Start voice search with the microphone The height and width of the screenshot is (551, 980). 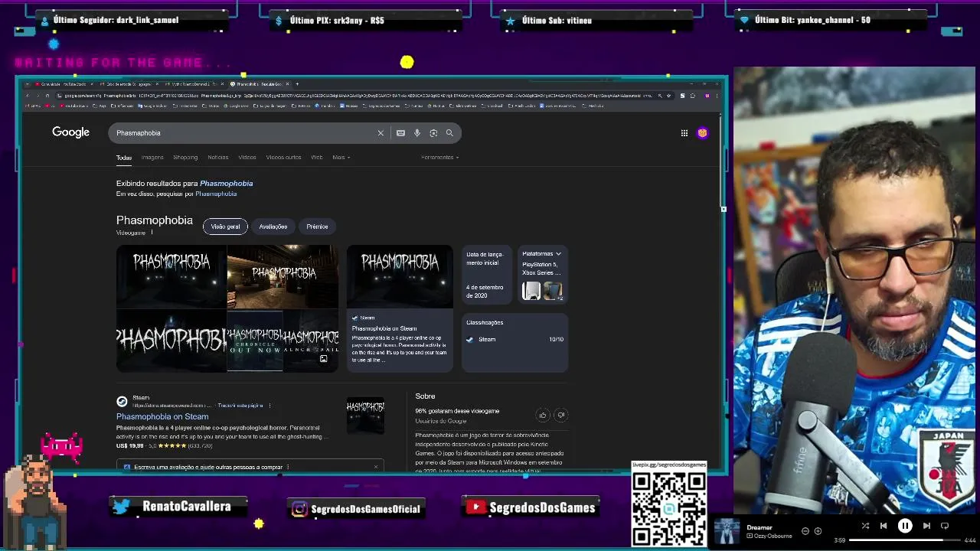(x=417, y=133)
